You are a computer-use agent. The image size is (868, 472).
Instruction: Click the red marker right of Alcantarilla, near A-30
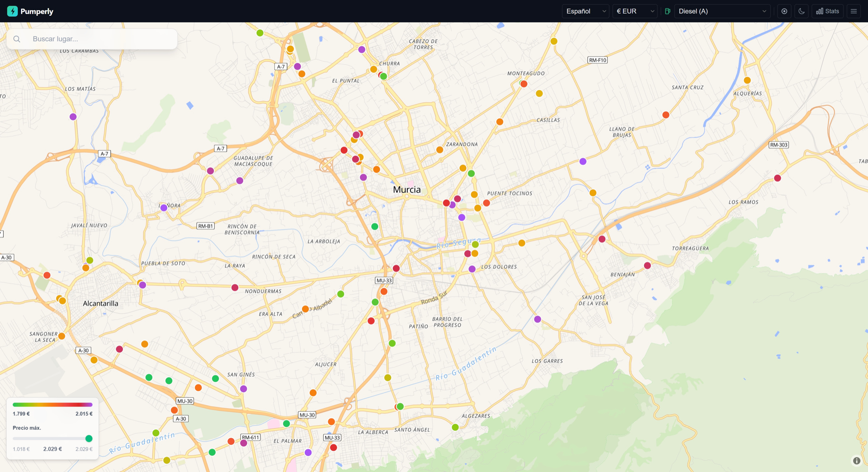pyautogui.click(x=119, y=349)
